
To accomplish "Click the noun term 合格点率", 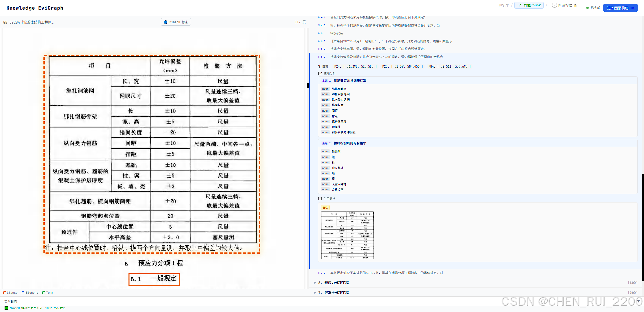I will pos(338,190).
